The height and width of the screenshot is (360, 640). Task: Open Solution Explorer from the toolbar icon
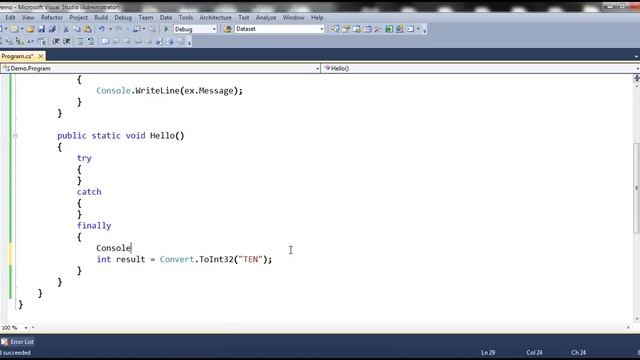[x=335, y=29]
